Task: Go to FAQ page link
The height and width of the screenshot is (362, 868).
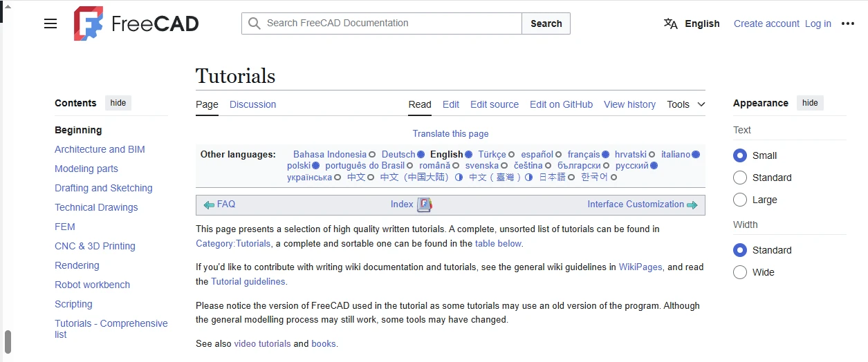Action: pos(226,204)
